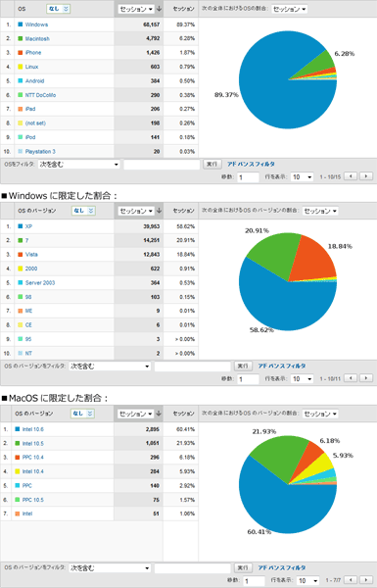Open the pie chart セッション dropdown in MacOS table
The image size is (377, 588).
[320, 414]
